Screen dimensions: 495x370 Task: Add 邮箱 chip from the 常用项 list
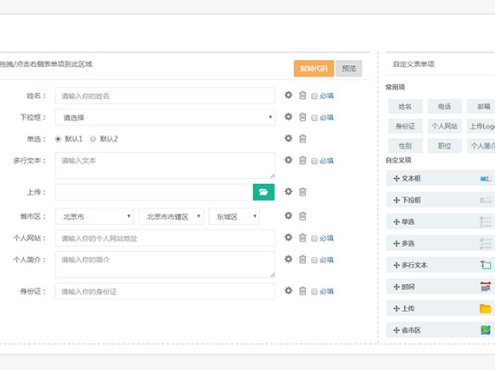[482, 107]
